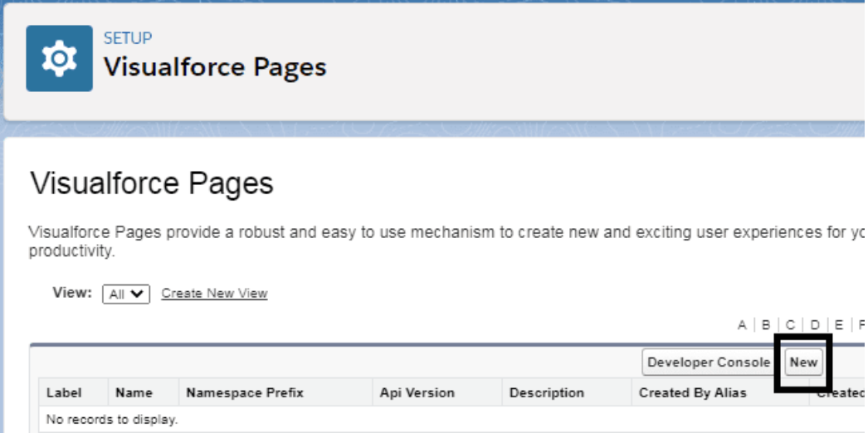
Task: Open the Developer Console
Action: [709, 363]
